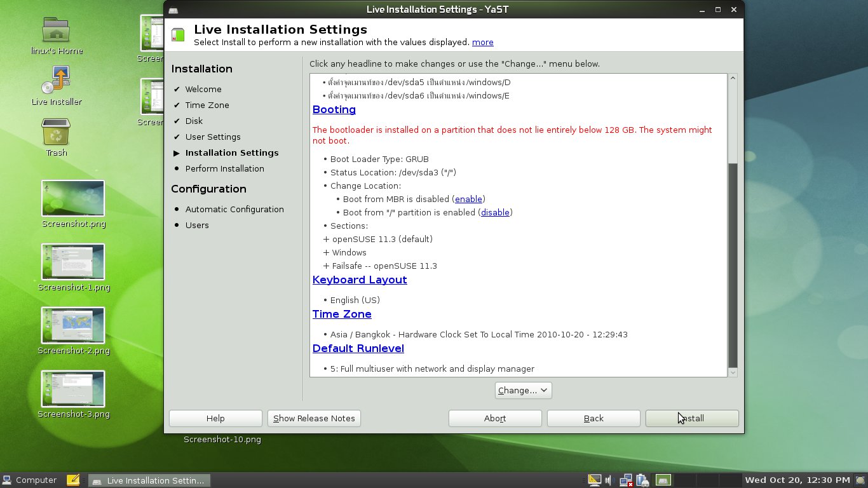Select the Welcome step in sidebar
Image resolution: width=868 pixels, height=488 pixels.
[203, 89]
